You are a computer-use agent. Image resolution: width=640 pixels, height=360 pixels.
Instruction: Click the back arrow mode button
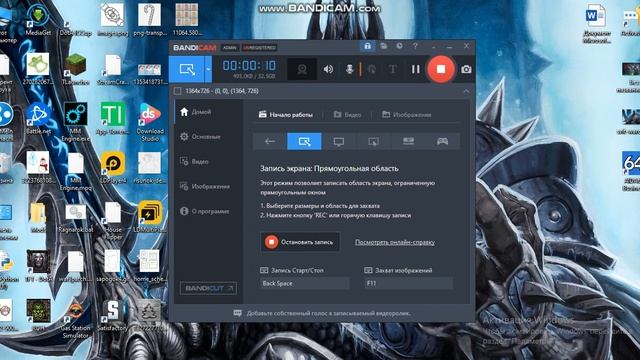click(270, 141)
